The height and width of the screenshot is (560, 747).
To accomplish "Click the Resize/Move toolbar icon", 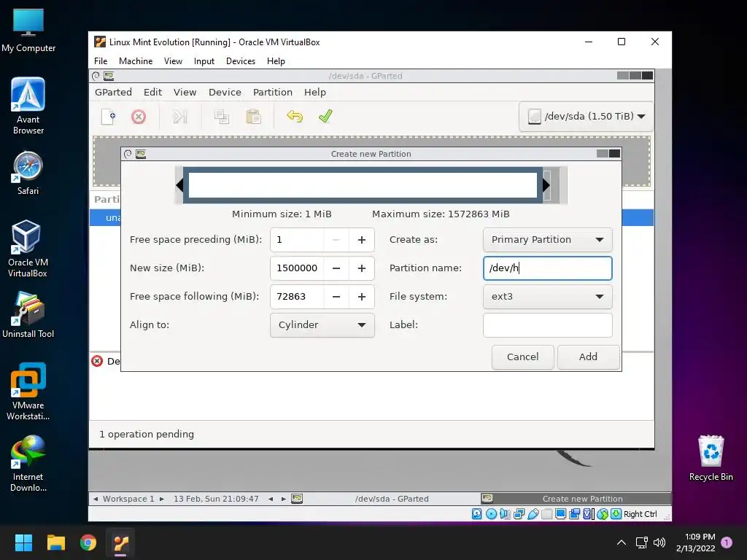I will click(x=179, y=117).
